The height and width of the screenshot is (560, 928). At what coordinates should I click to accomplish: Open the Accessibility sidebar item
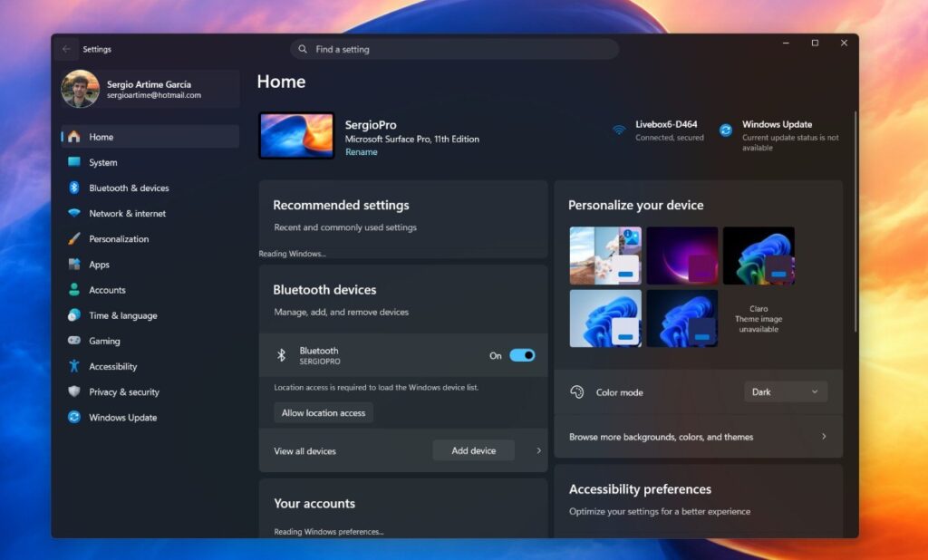pos(150,366)
